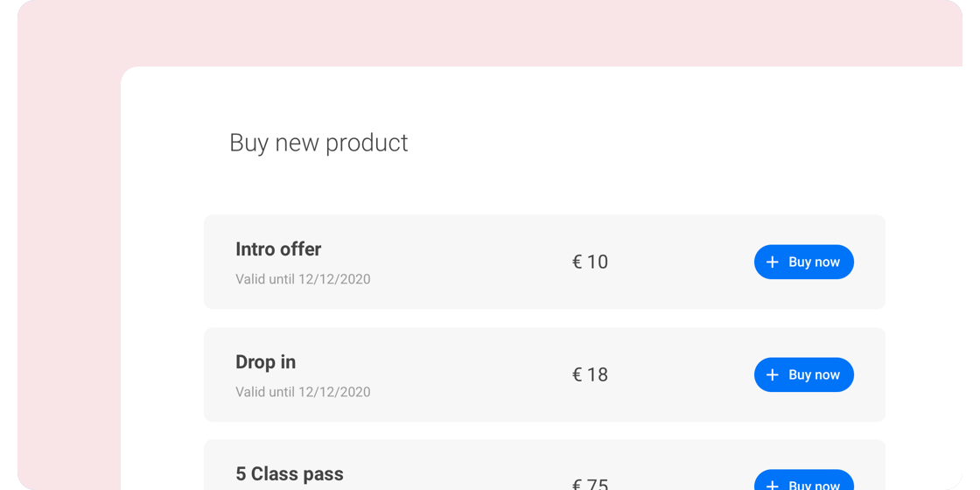Open the 5 Class pass title
980x490 pixels.
tap(290, 474)
